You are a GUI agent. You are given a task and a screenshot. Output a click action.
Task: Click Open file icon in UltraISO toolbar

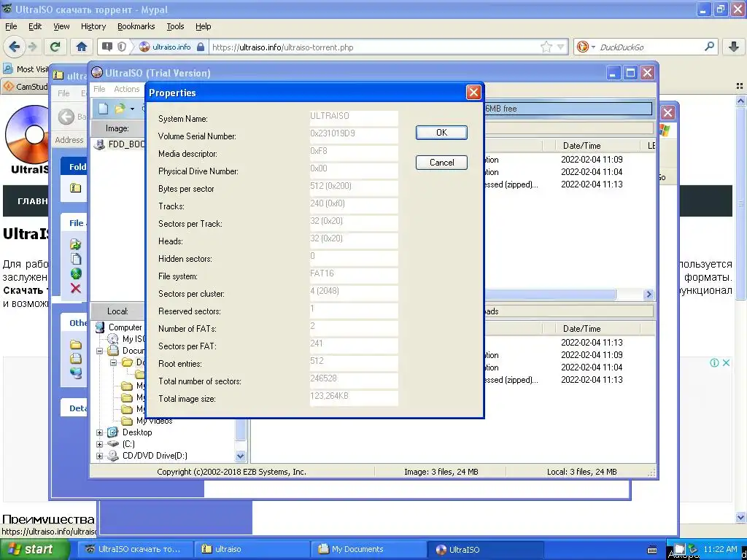(120, 109)
